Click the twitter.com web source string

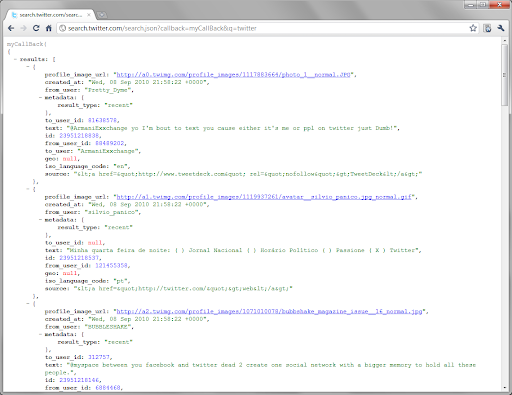[x=183, y=289]
